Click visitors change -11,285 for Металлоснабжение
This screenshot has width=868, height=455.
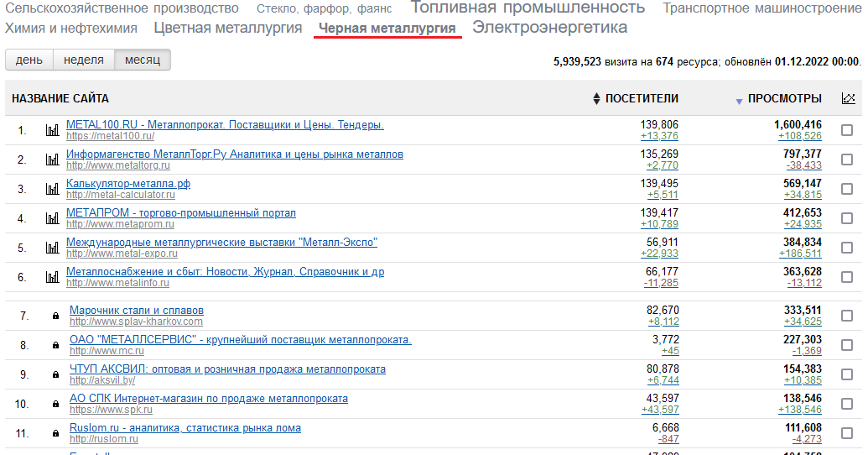661,283
